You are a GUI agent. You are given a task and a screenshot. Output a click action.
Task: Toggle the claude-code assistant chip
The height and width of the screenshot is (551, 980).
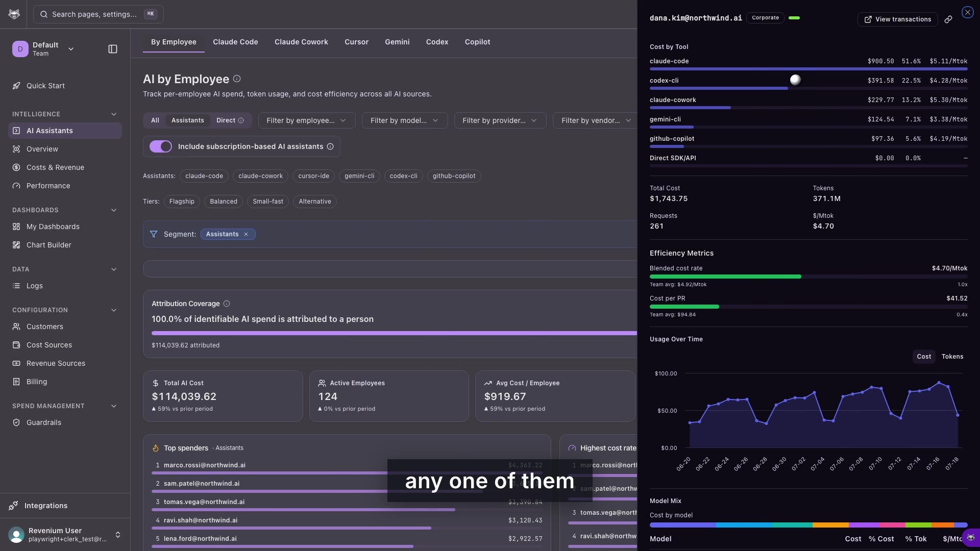click(x=204, y=176)
